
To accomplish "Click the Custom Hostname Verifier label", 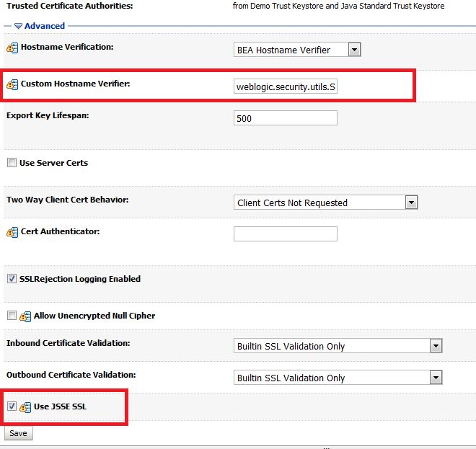I will (75, 84).
